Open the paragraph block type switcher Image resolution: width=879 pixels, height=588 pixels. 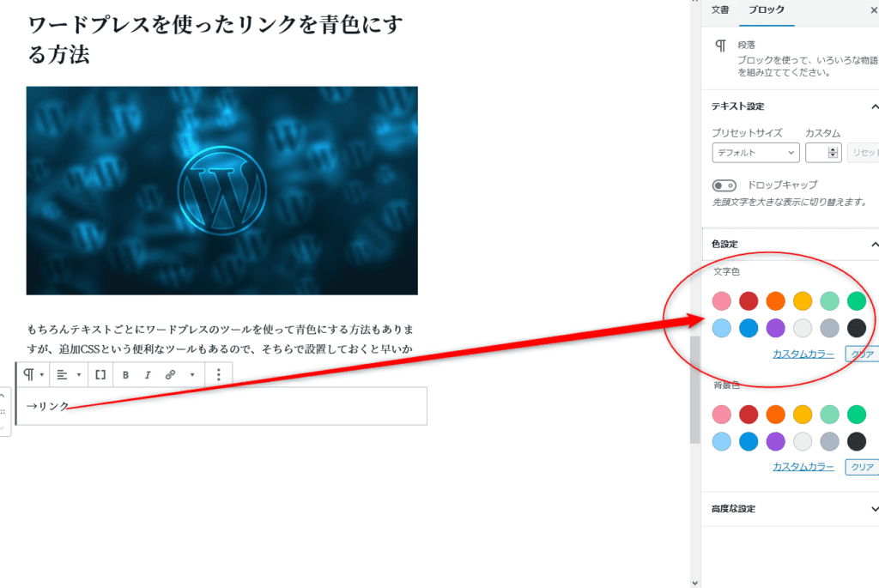(x=33, y=374)
